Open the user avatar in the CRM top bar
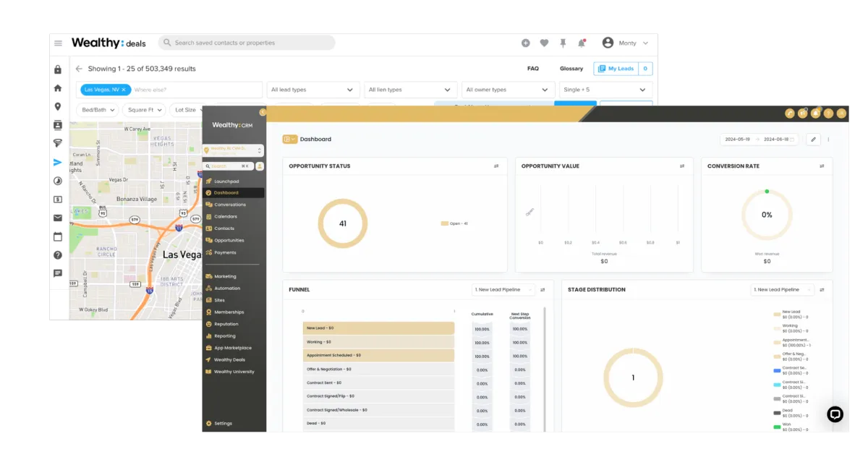The height and width of the screenshot is (470, 868). tap(842, 113)
